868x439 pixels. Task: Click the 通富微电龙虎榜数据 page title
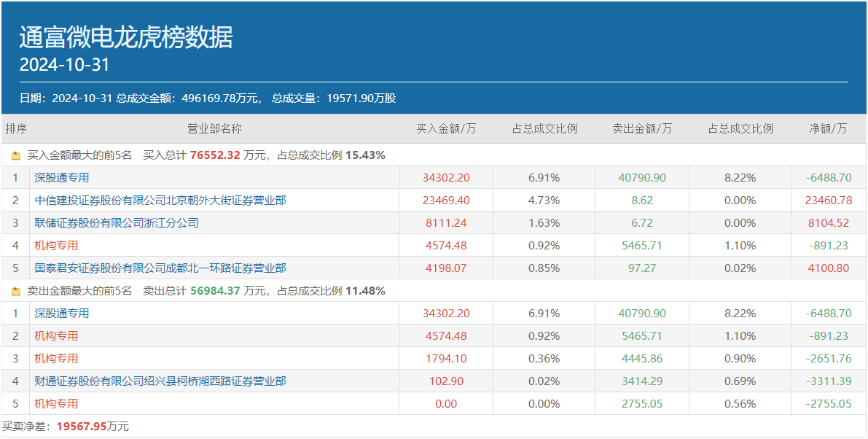pyautogui.click(x=126, y=37)
